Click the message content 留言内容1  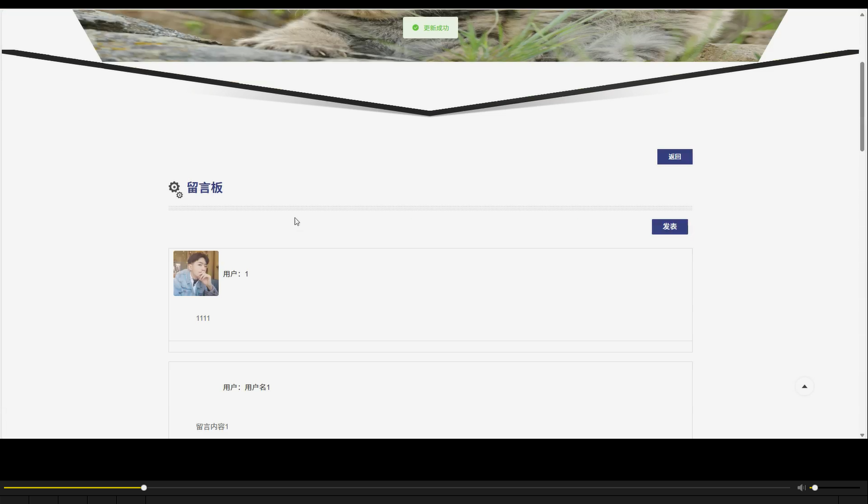pos(211,426)
